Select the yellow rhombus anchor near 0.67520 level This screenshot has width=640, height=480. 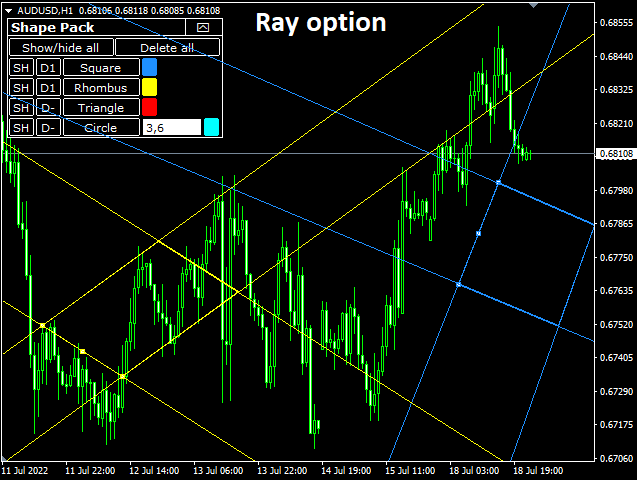pos(42,325)
